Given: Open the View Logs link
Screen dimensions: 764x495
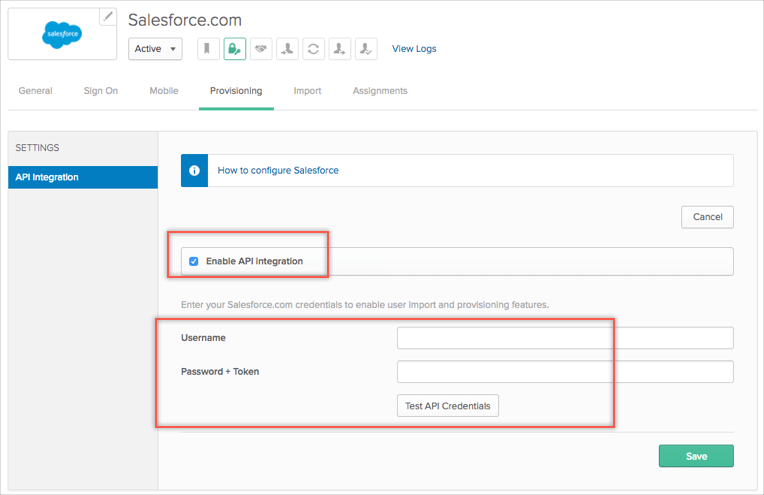Looking at the screenshot, I should tap(414, 49).
